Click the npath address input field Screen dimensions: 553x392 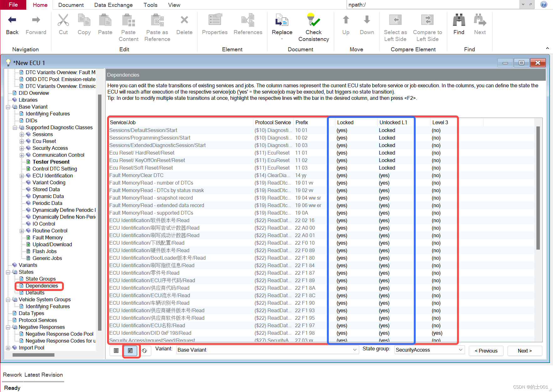(433, 4)
